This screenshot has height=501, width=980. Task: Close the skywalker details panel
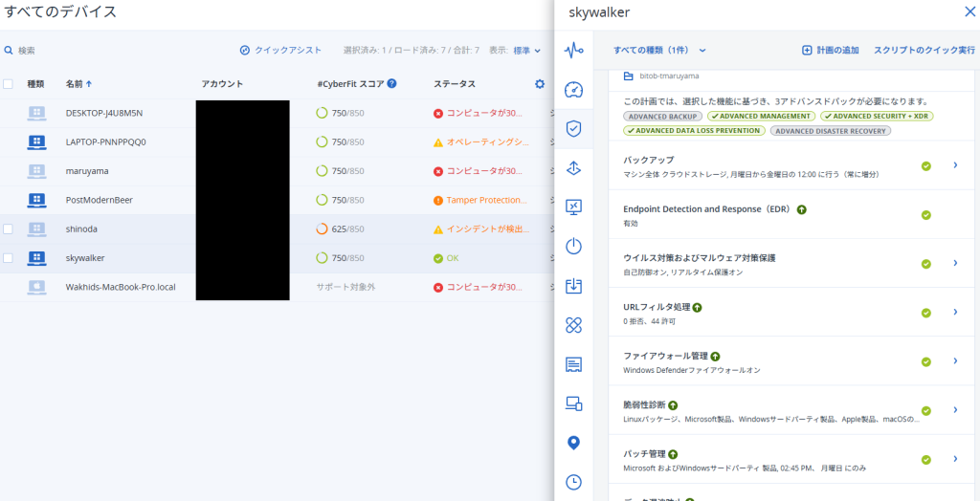[970, 11]
